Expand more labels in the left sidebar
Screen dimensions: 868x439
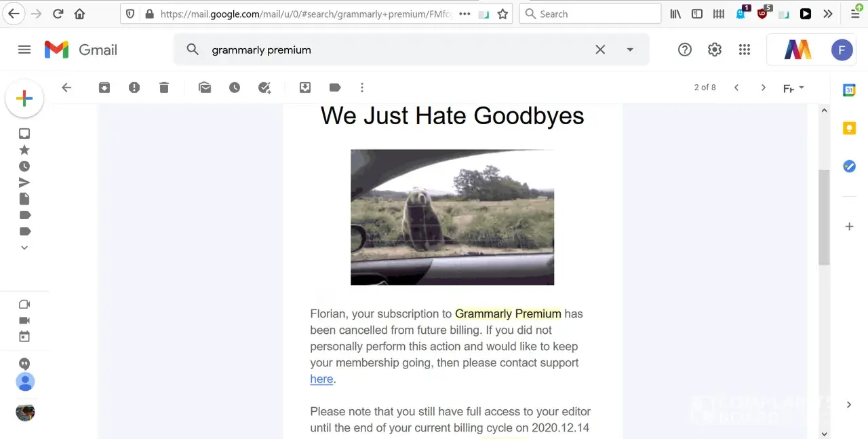tap(24, 248)
